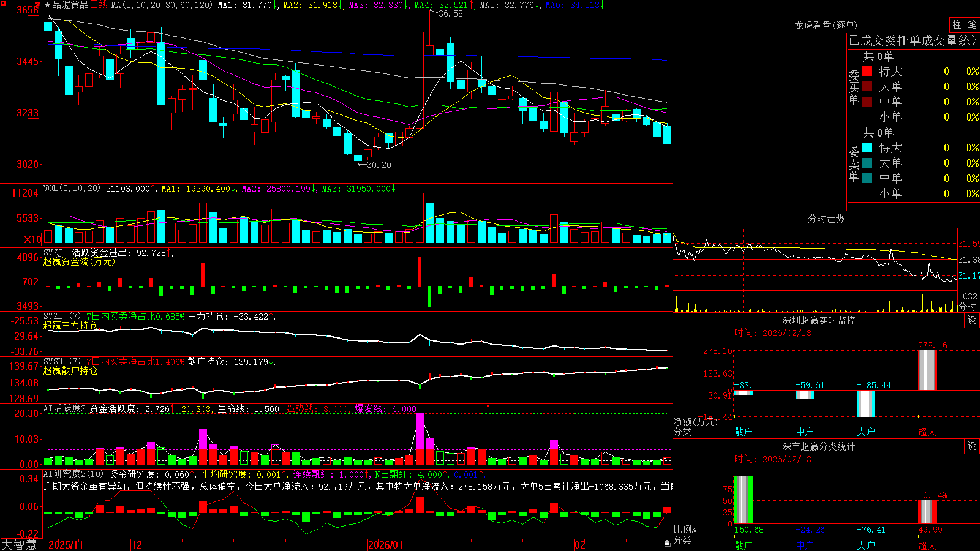Click the 超赢主力持仓 label
Viewport: 980px width, 551px height.
pyautogui.click(x=70, y=325)
